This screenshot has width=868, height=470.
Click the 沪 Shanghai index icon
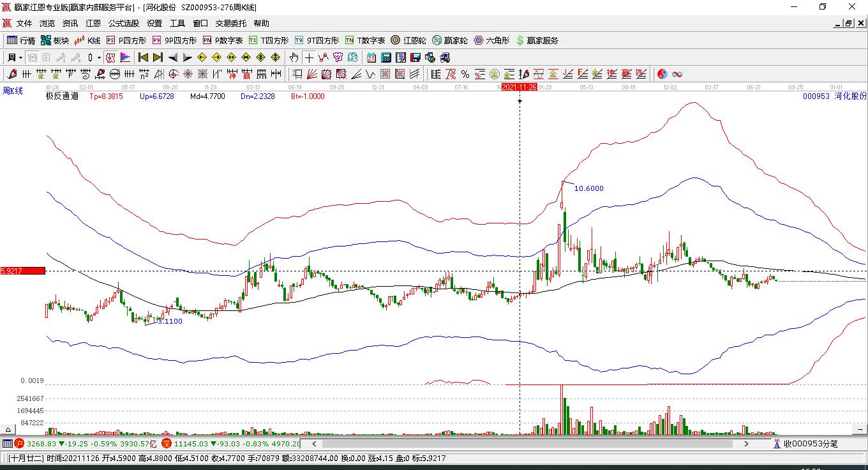[19, 443]
